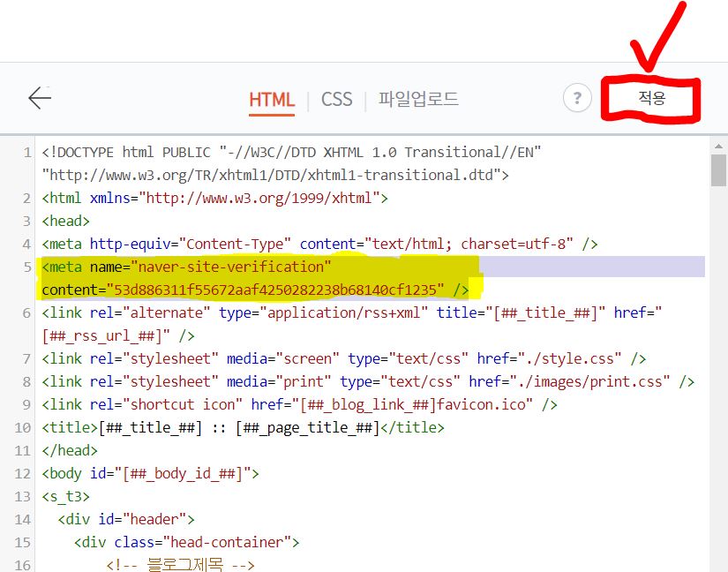Click the html xmlns line 2
Viewport: 728px width, 572px height.
214,199
